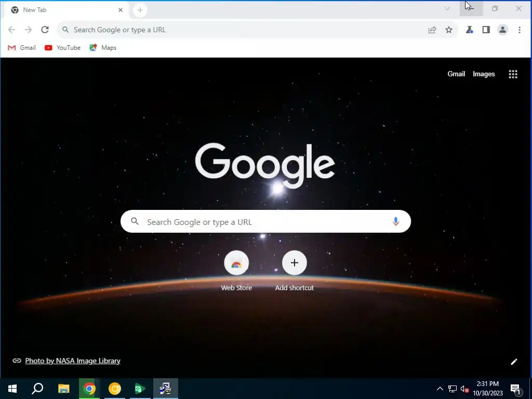Reload the current page
The image size is (532, 399).
tap(45, 30)
